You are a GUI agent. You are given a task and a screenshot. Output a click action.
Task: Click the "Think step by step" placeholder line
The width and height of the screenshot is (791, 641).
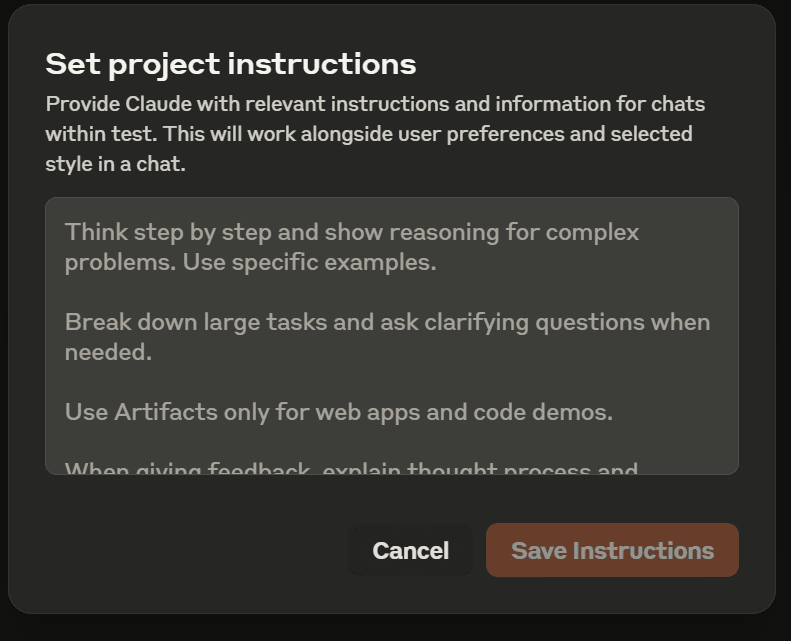[351, 232]
